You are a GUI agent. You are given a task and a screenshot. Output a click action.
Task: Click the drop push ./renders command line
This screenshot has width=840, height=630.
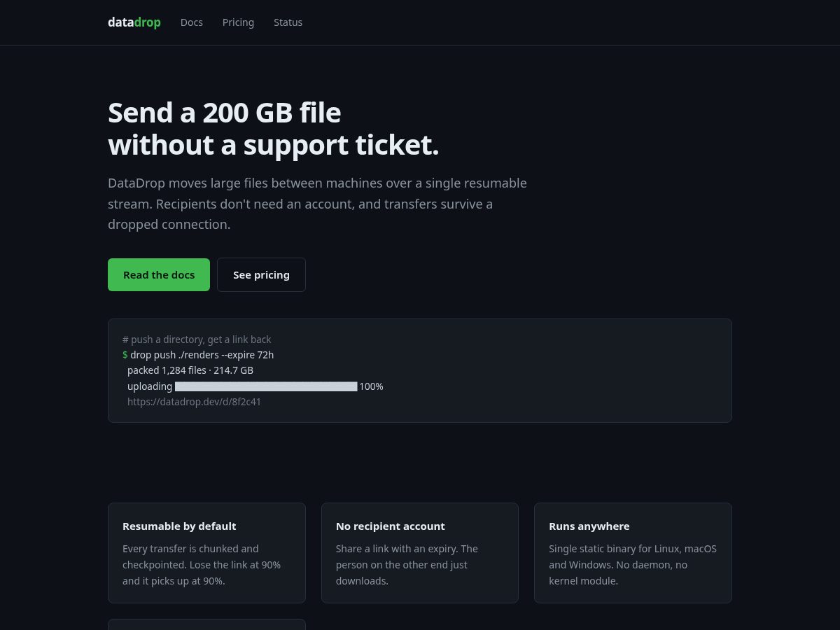point(198,355)
